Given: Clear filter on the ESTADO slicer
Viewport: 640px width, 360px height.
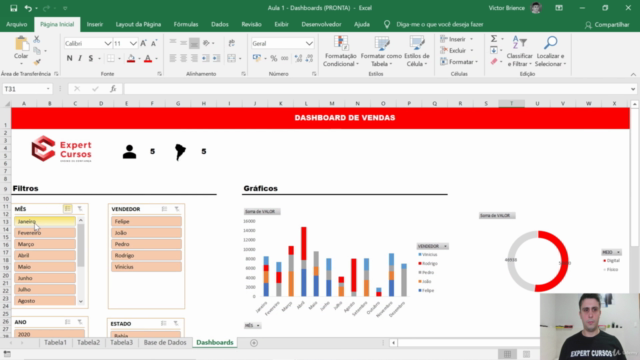Looking at the screenshot, I should [176, 323].
